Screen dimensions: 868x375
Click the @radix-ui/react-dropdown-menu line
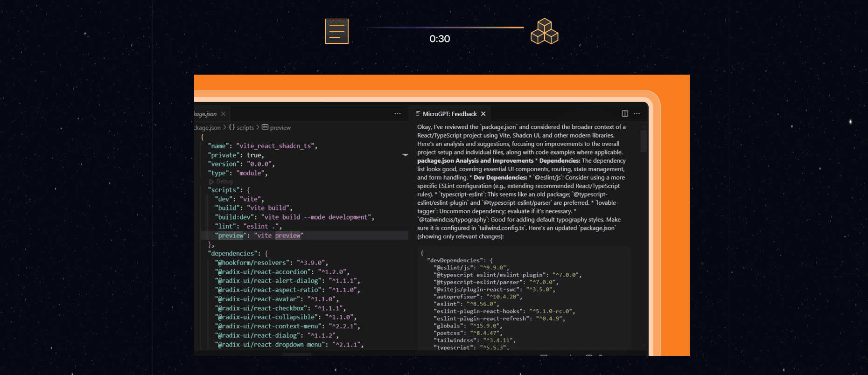[x=289, y=345]
